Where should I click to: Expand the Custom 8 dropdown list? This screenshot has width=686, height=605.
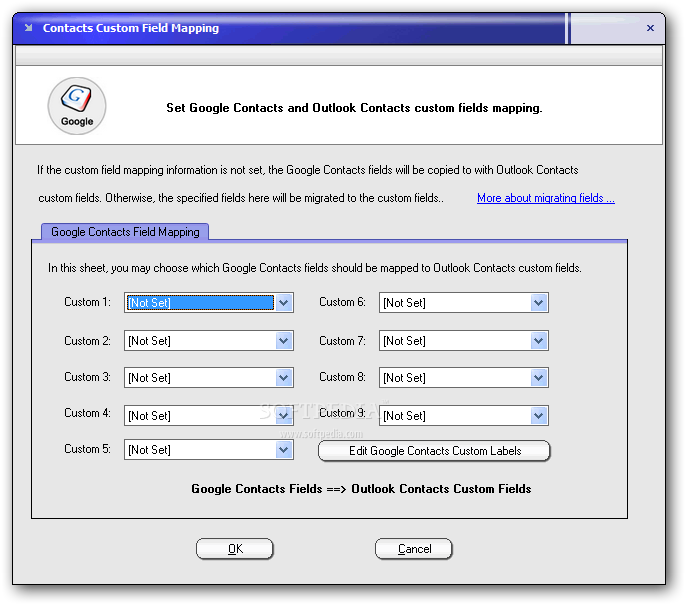click(539, 378)
